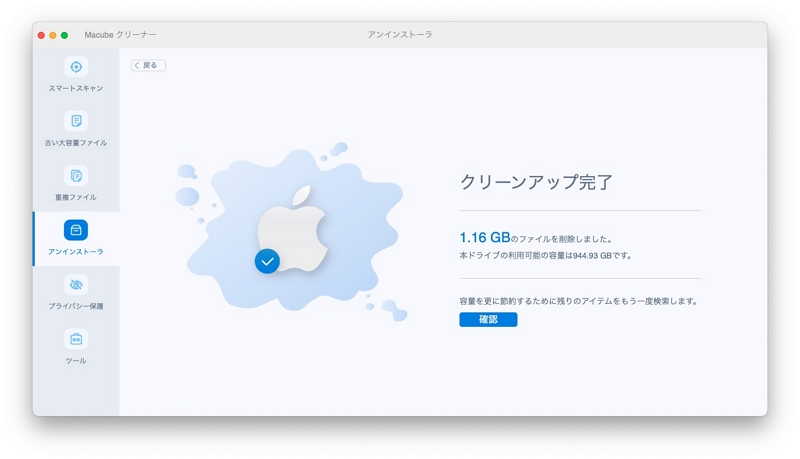Select the アンインストーラ sidebar icon

pos(76,230)
